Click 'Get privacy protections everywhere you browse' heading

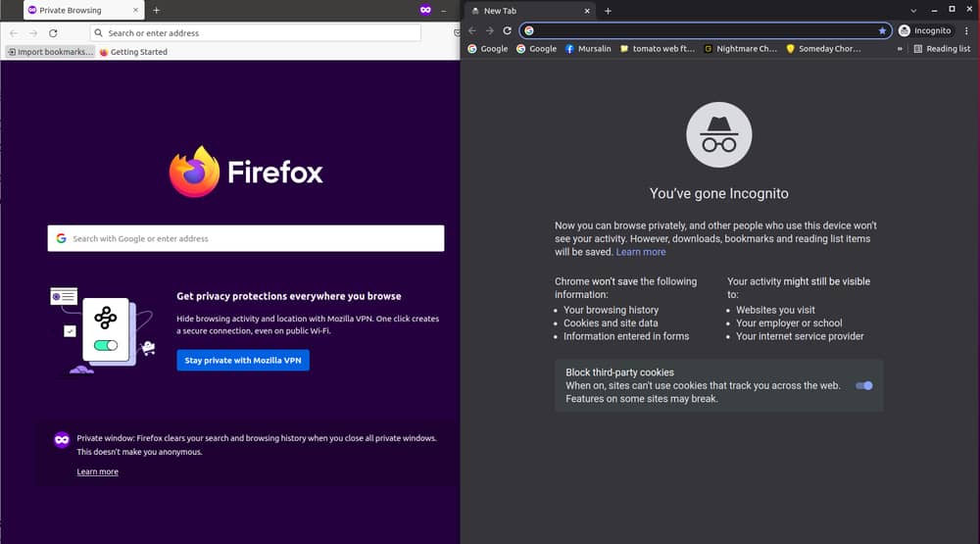[289, 296]
